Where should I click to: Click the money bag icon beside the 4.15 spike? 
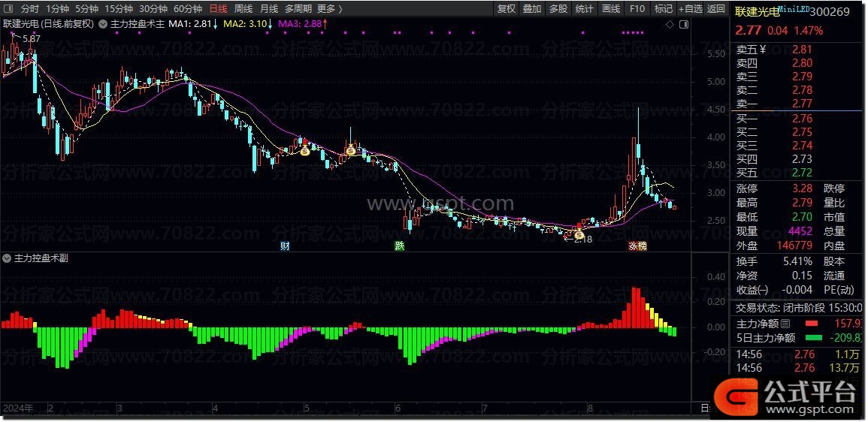click(x=350, y=150)
